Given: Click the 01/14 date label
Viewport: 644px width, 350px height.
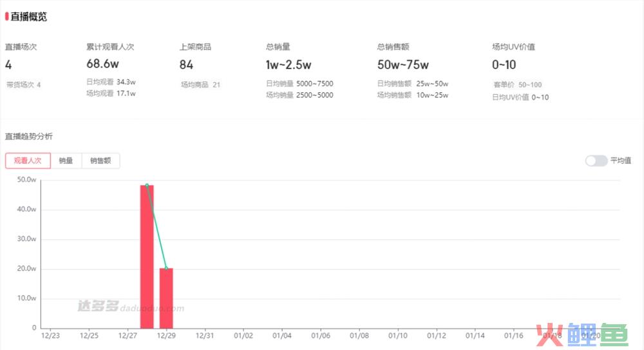Looking at the screenshot, I should tap(475, 336).
